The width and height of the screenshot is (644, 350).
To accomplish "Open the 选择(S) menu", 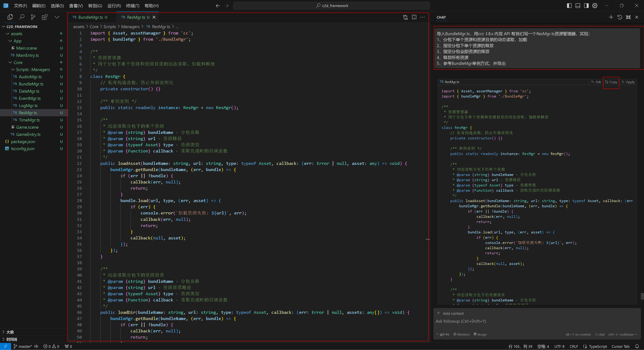I will click(x=57, y=6).
